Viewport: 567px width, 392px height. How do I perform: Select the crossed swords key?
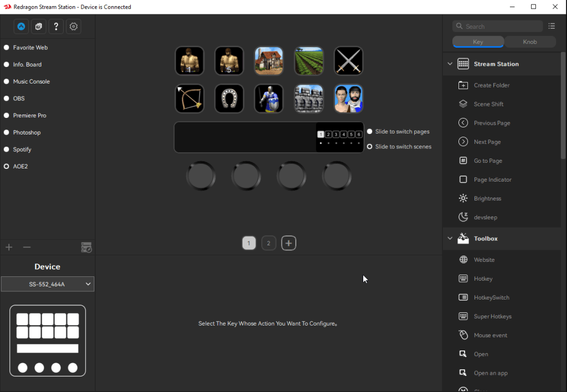(x=349, y=61)
